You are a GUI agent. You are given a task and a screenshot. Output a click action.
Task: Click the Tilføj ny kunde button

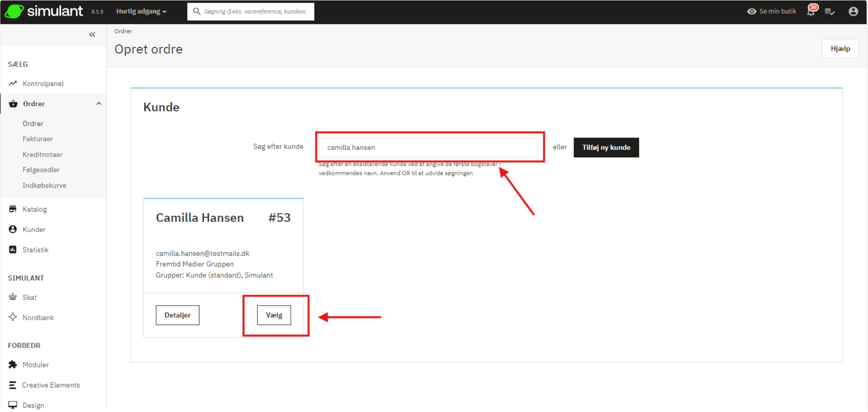coord(606,147)
